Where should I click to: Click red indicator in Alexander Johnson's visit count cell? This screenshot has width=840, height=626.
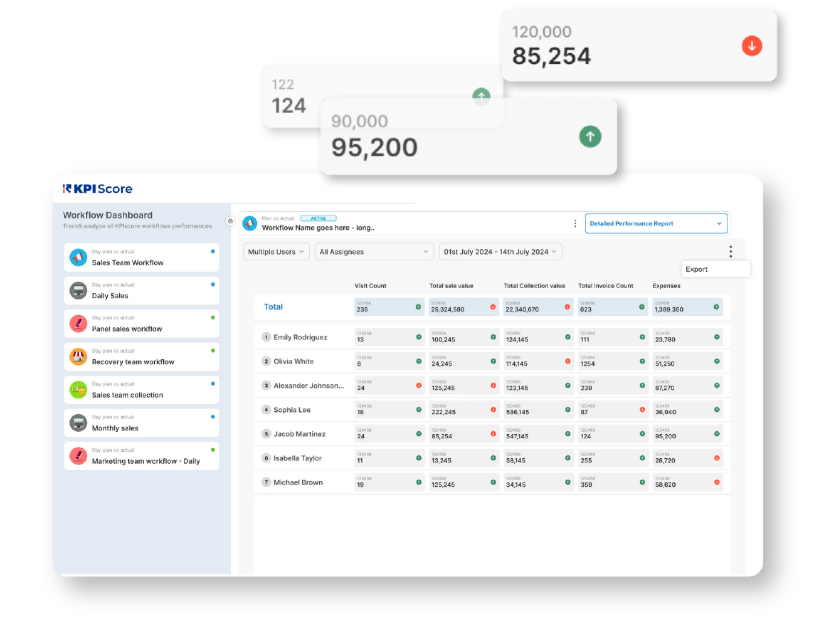[419, 386]
